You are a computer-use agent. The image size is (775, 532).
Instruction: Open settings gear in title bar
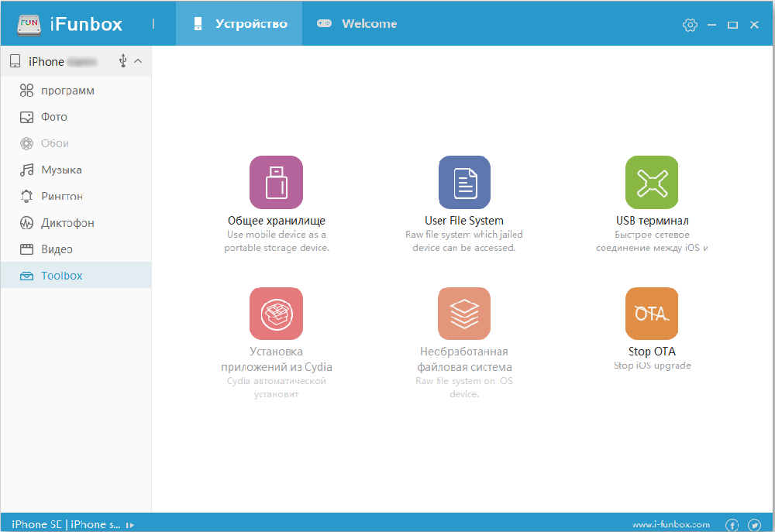point(690,25)
